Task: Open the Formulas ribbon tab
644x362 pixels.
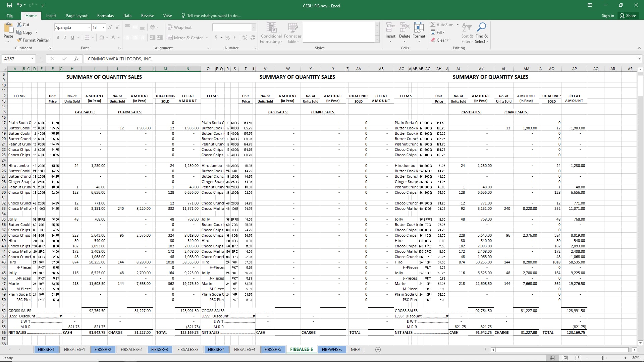Action: point(105,16)
